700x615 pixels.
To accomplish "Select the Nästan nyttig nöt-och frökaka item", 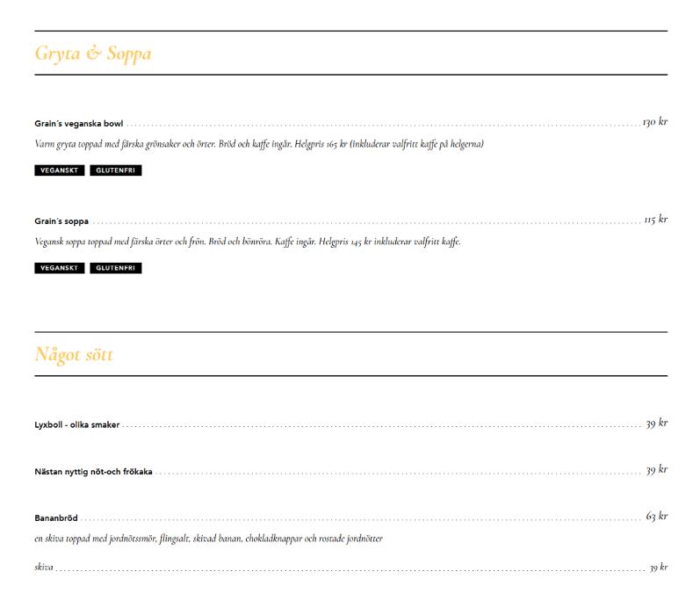I will (x=93, y=472).
